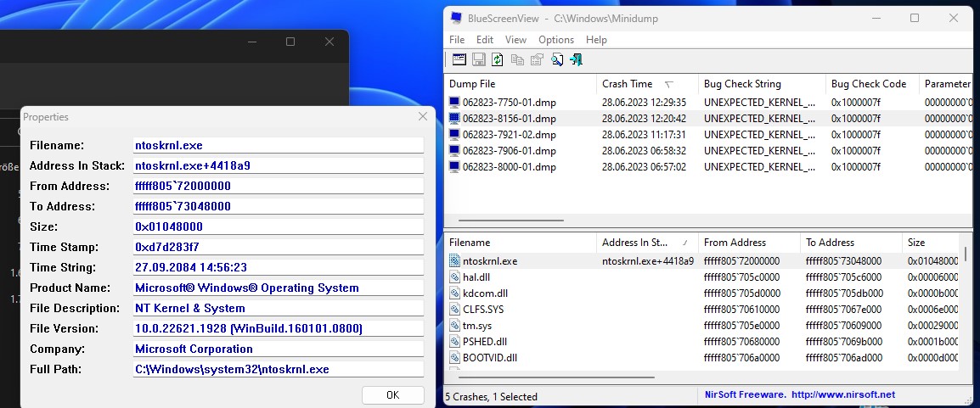
Task: Select the 062823-8156-01.dmp file icon
Action: coord(454,119)
